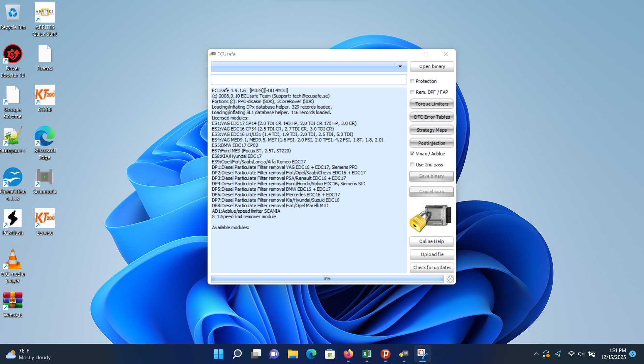
Task: Tick the Rem. DPF / FAP checkbox
Action: pyautogui.click(x=412, y=92)
